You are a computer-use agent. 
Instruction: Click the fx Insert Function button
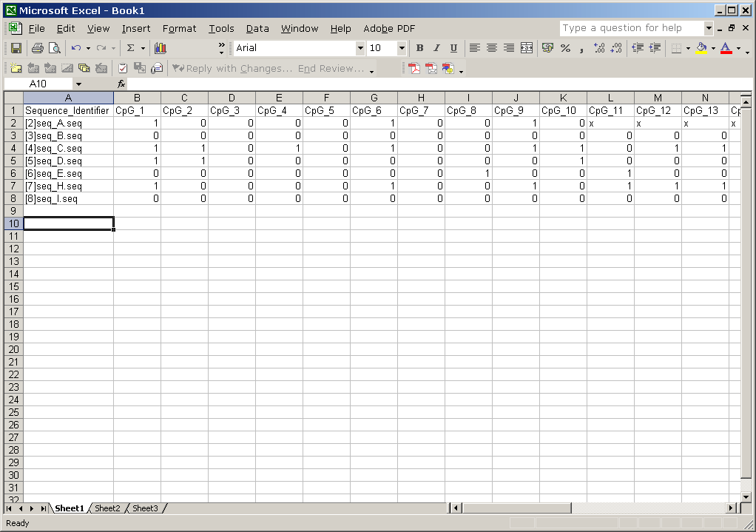point(121,84)
